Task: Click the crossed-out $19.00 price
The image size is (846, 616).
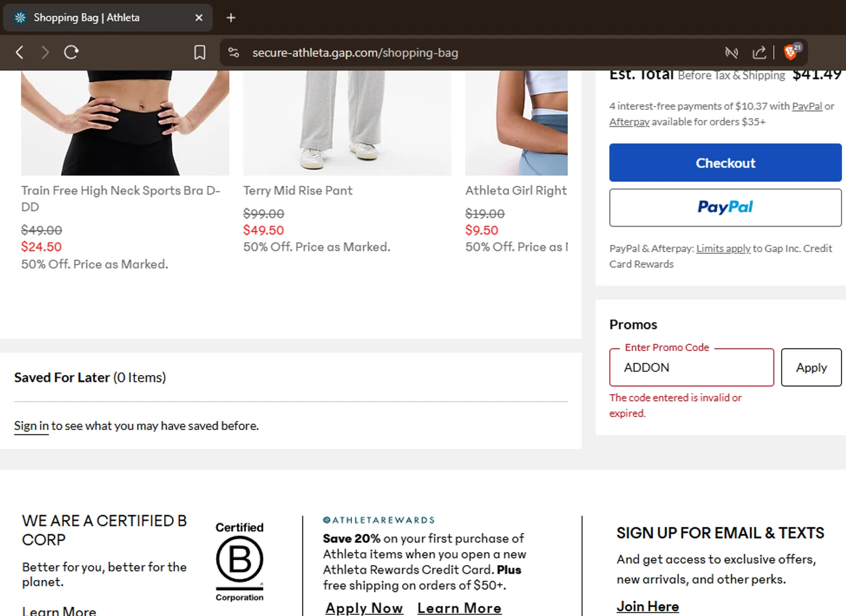Action: click(x=485, y=214)
